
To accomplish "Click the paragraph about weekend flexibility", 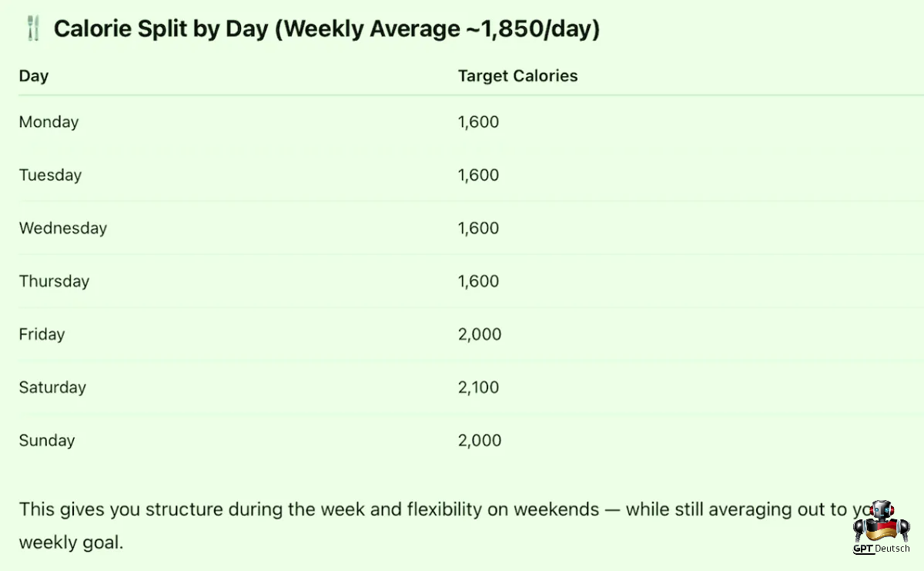I will tap(447, 526).
